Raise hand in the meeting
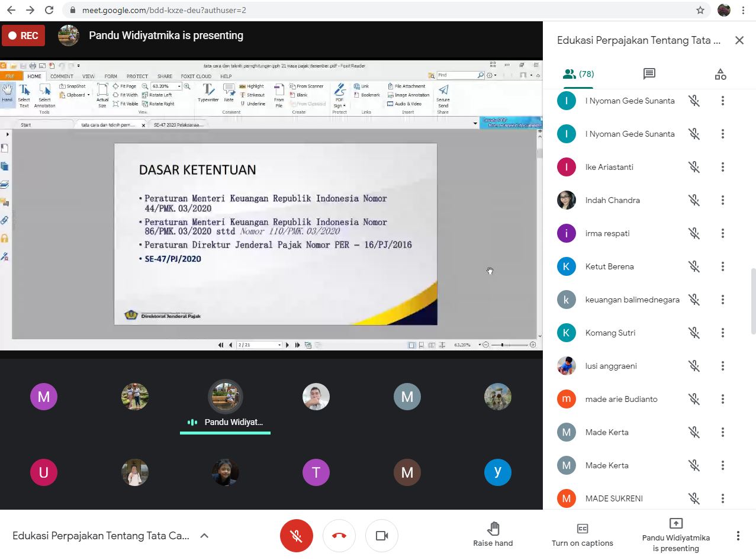This screenshot has height=560, width=756. [493, 535]
